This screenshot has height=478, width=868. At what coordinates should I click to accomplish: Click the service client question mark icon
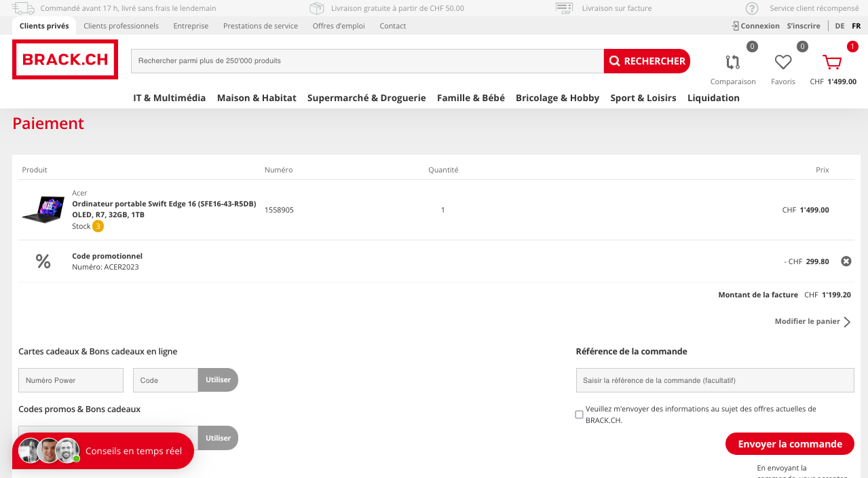click(x=752, y=9)
